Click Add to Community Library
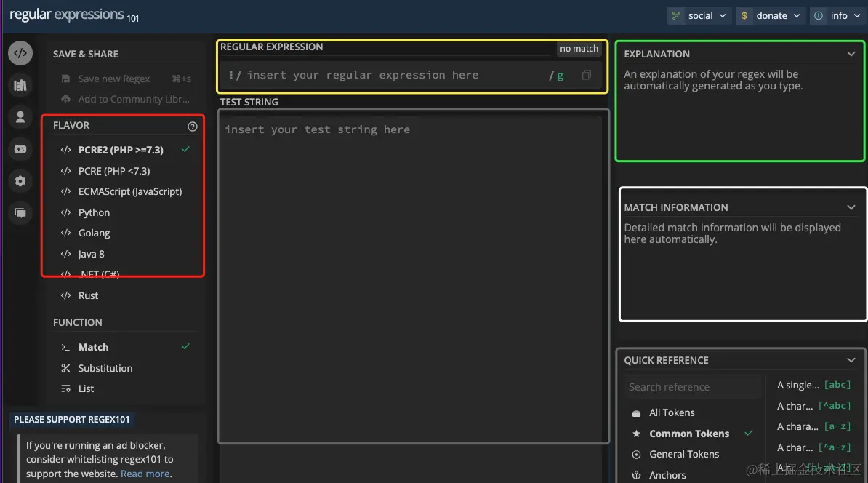This screenshot has width=868, height=483. tap(126, 99)
